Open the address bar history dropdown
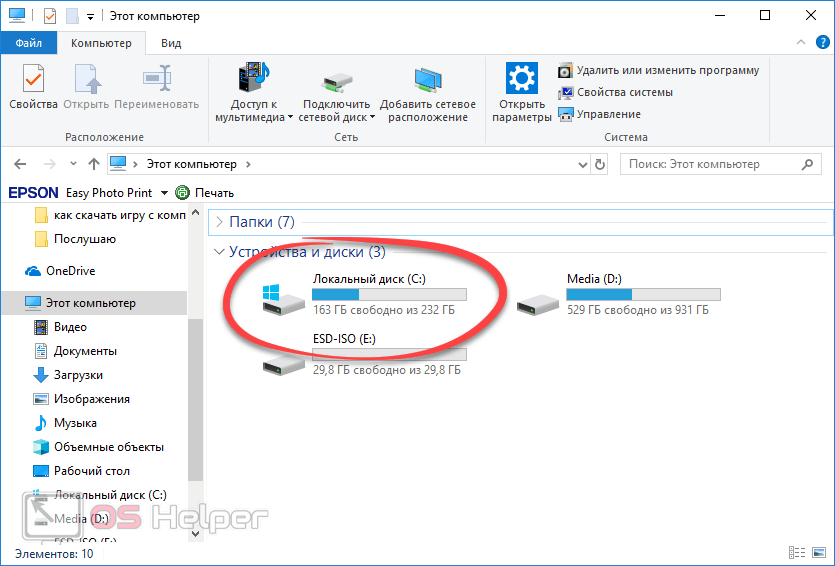Image resolution: width=835 pixels, height=566 pixels. tap(583, 164)
